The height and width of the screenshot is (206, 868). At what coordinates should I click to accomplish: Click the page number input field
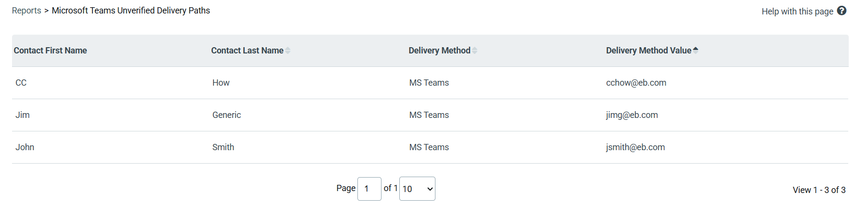click(369, 189)
